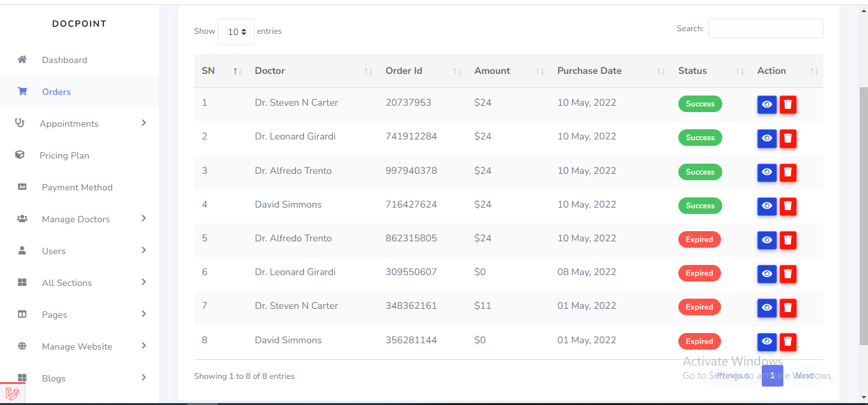Open Payment Method from the sidebar

coord(77,187)
